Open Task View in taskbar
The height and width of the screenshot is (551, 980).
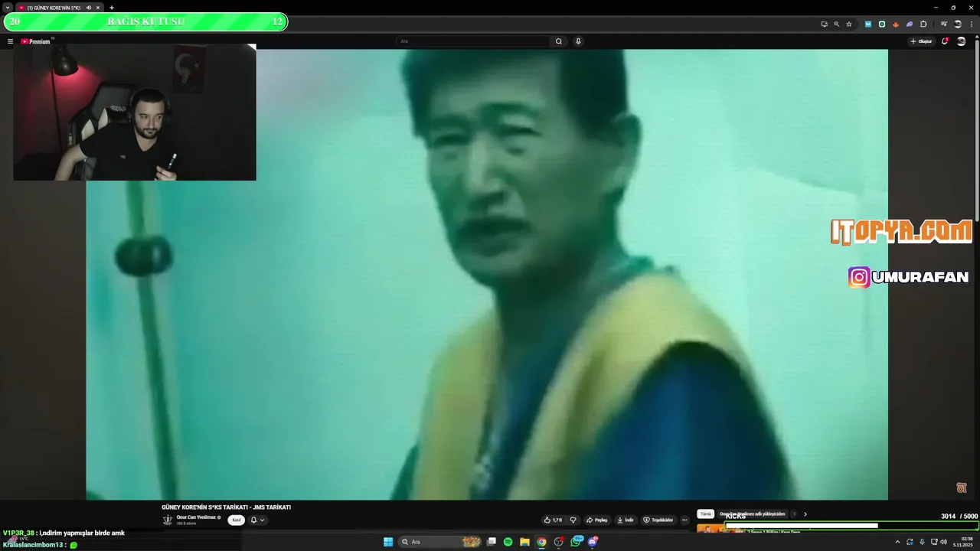point(492,542)
